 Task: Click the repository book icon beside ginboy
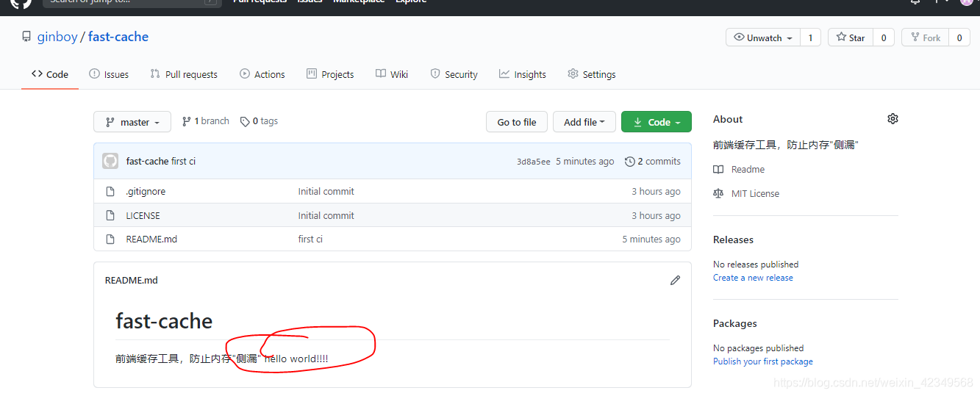click(x=26, y=37)
